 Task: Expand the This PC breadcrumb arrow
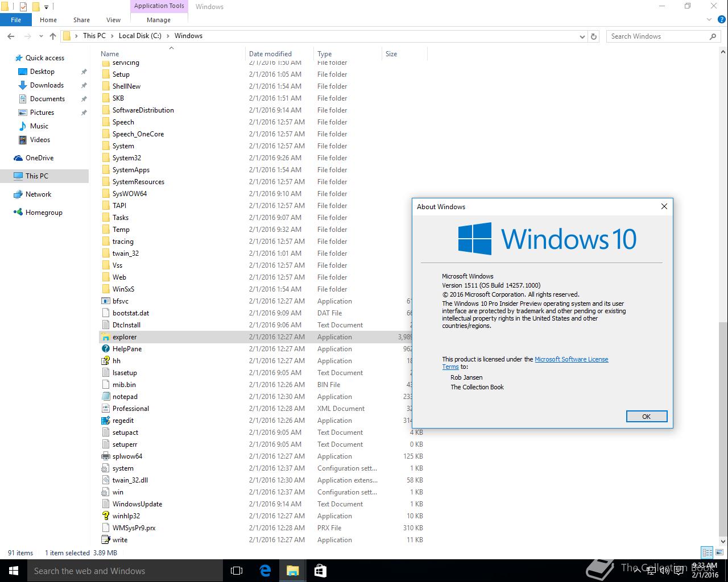(112, 36)
